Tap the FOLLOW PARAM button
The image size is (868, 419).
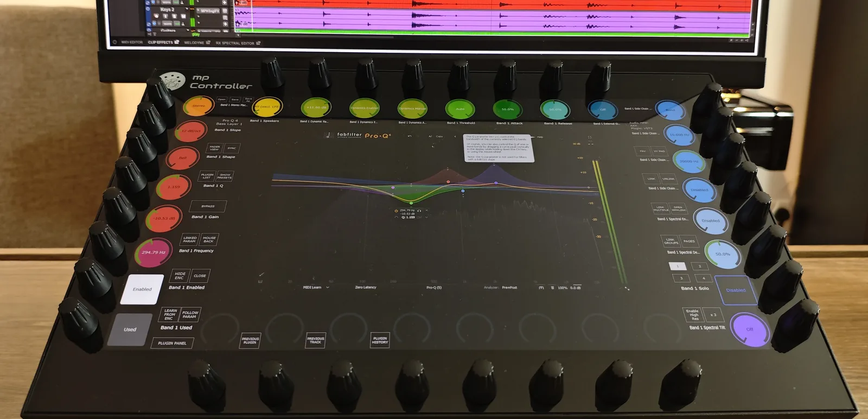tap(190, 315)
